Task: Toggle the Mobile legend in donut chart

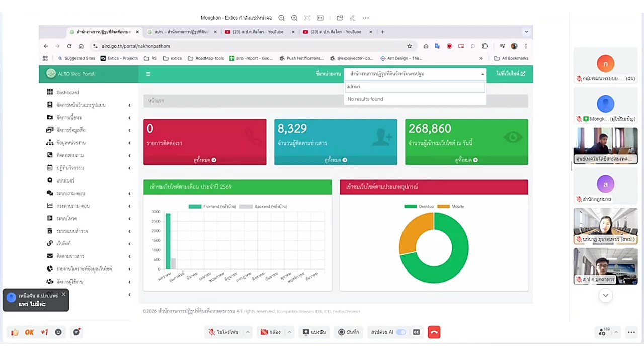Action: click(451, 207)
